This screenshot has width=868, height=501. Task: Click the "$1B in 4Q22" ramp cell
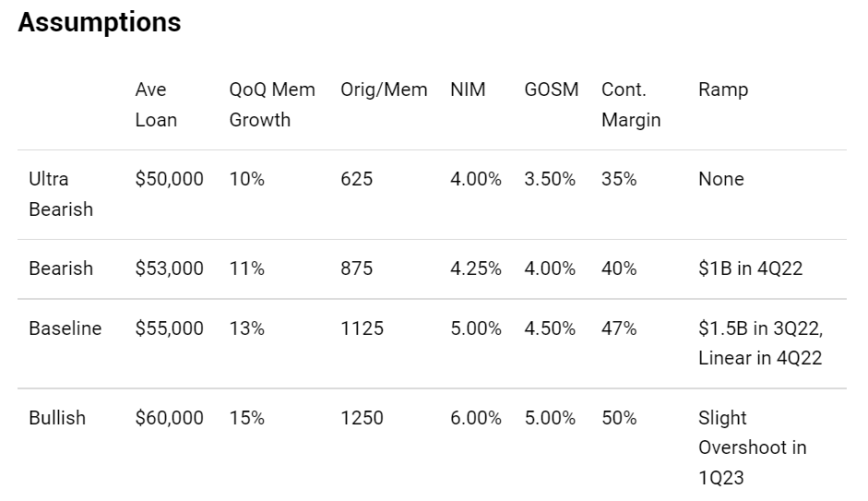751,268
